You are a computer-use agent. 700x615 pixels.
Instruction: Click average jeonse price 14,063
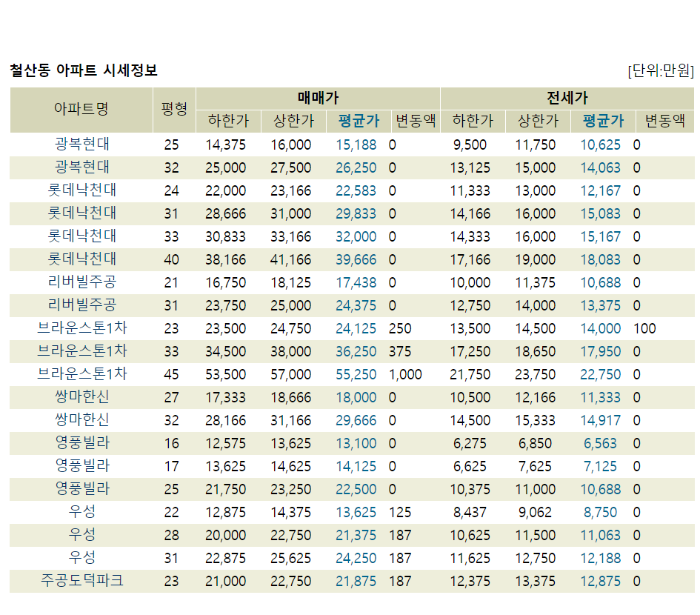[600, 168]
